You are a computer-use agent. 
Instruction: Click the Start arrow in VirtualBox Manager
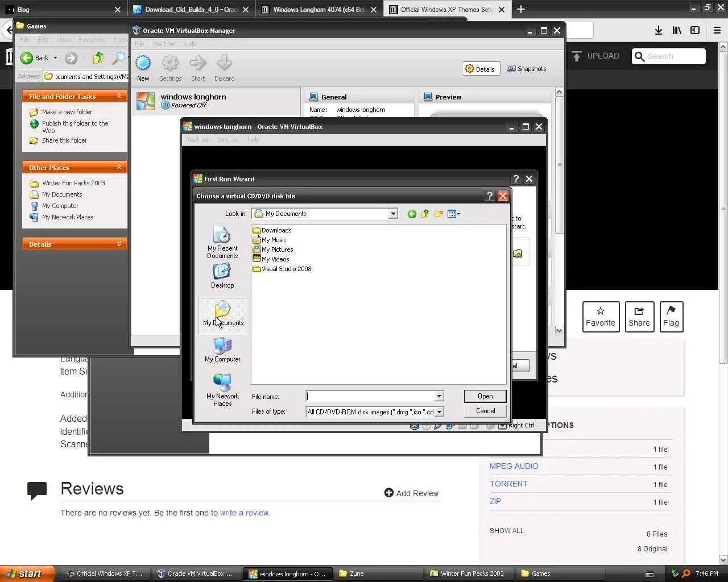198,68
